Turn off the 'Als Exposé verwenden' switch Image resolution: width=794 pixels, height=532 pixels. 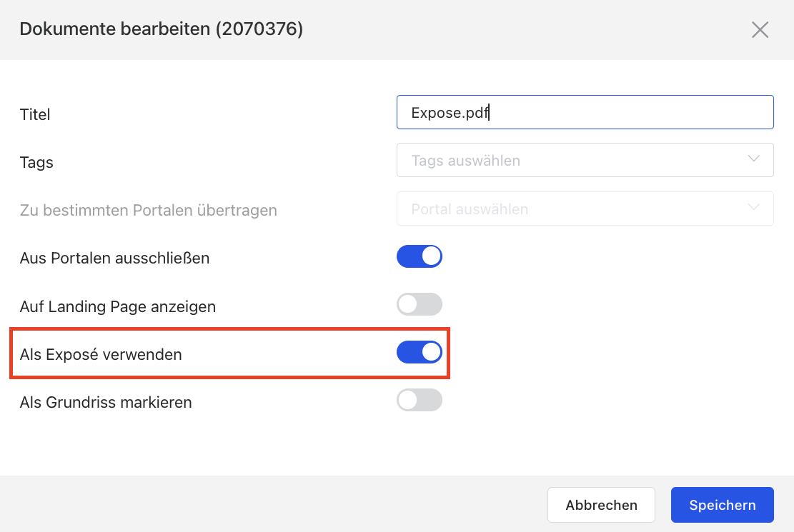pos(420,353)
